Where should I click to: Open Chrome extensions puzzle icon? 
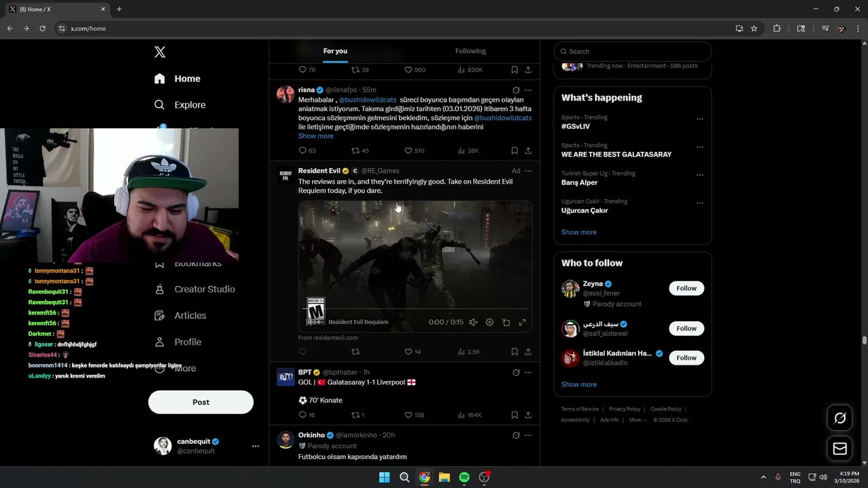(x=777, y=28)
